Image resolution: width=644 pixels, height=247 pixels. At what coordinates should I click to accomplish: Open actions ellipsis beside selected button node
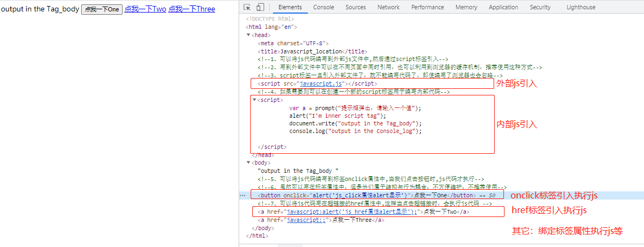tap(243, 196)
